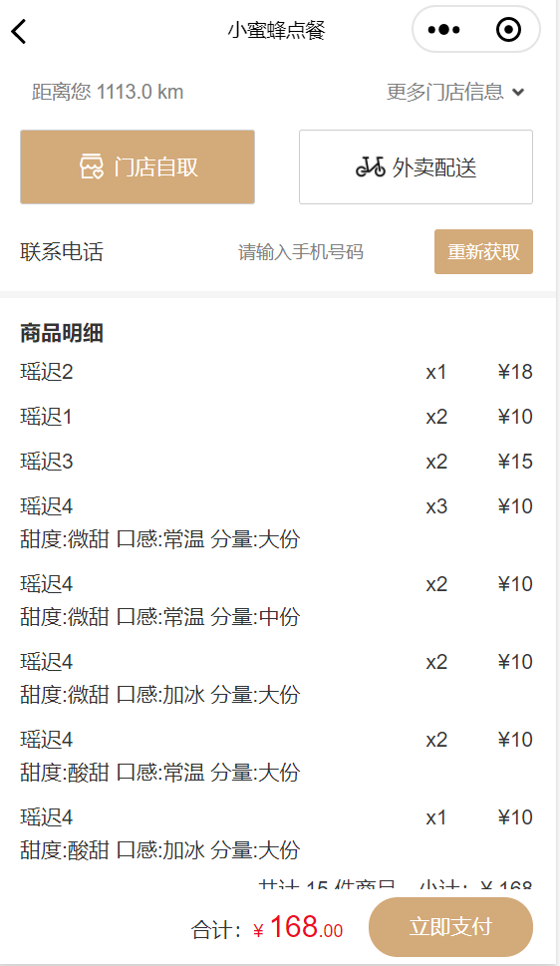Open the three-dots more menu
The width and height of the screenshot is (560, 966).
[443, 30]
